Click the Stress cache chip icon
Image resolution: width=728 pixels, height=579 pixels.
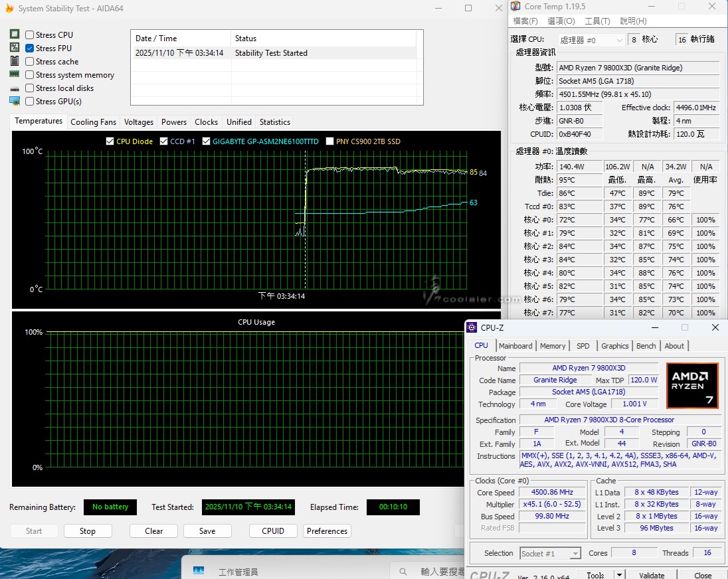[x=15, y=61]
